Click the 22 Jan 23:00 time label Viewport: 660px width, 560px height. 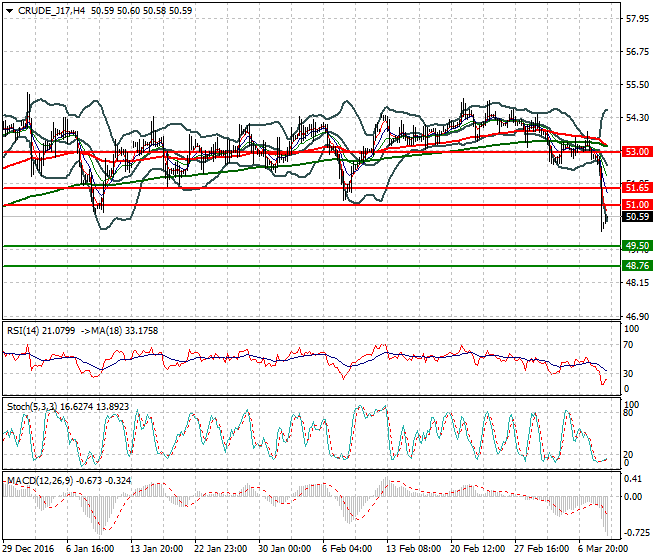[x=220, y=549]
